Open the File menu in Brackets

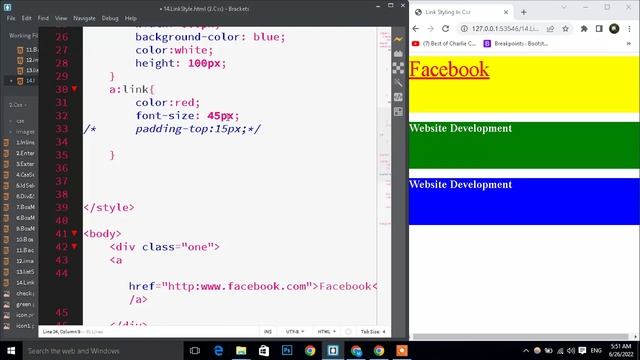(11, 18)
